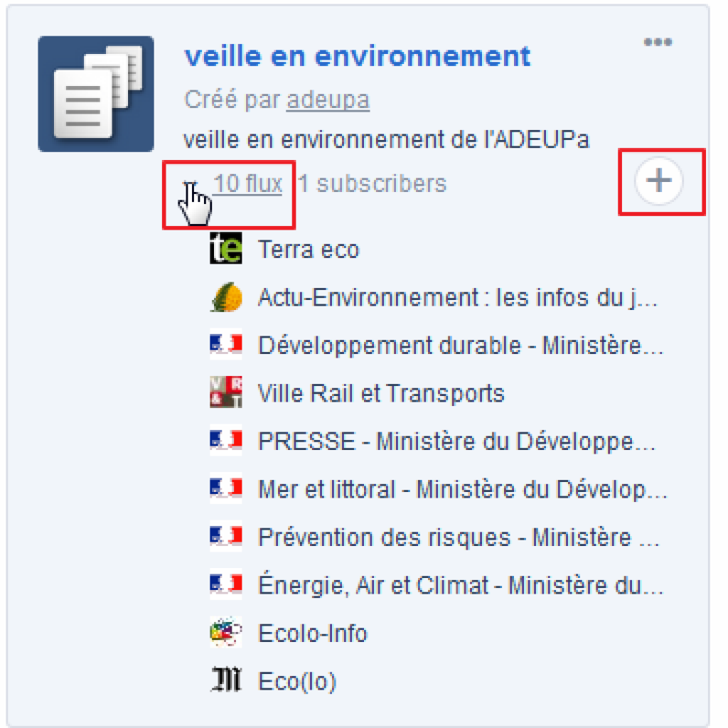Select the Terra eco feed
Viewport: 728px width, 728px height.
pos(308,250)
